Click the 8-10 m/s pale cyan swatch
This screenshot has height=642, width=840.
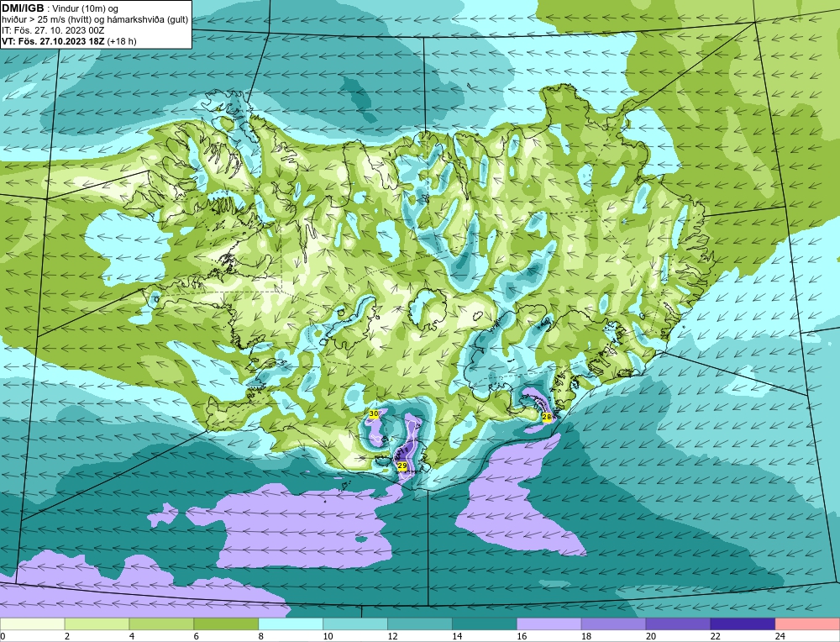point(291,624)
